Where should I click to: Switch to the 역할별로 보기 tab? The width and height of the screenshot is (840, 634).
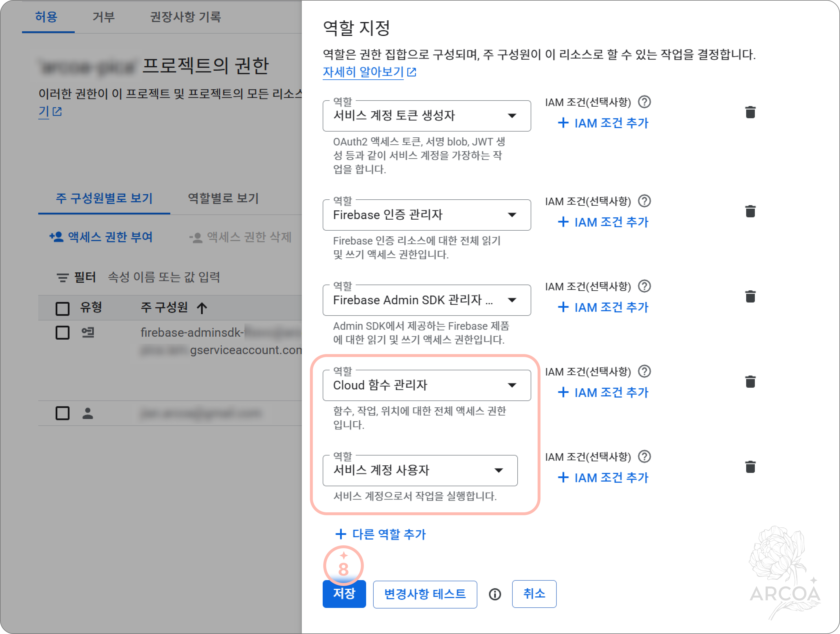click(x=223, y=198)
